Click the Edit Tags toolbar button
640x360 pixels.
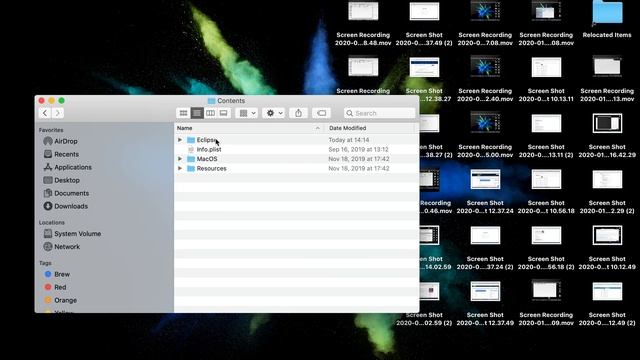pyautogui.click(x=322, y=113)
